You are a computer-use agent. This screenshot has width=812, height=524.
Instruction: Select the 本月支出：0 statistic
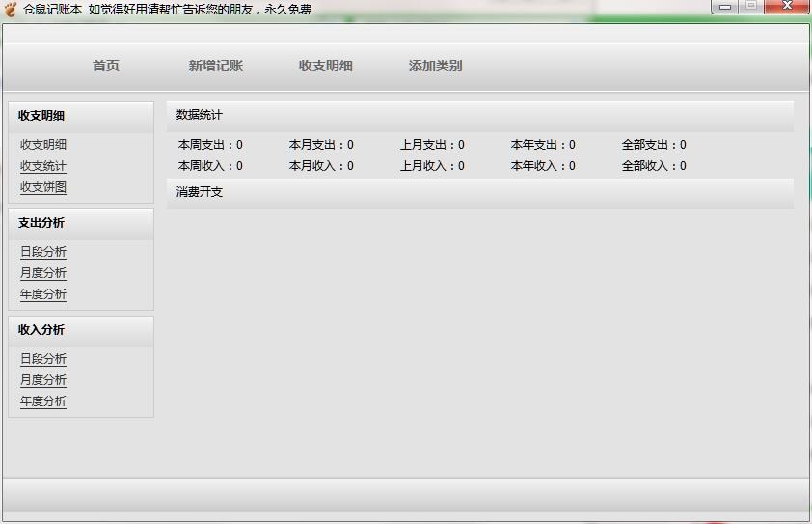coord(321,145)
